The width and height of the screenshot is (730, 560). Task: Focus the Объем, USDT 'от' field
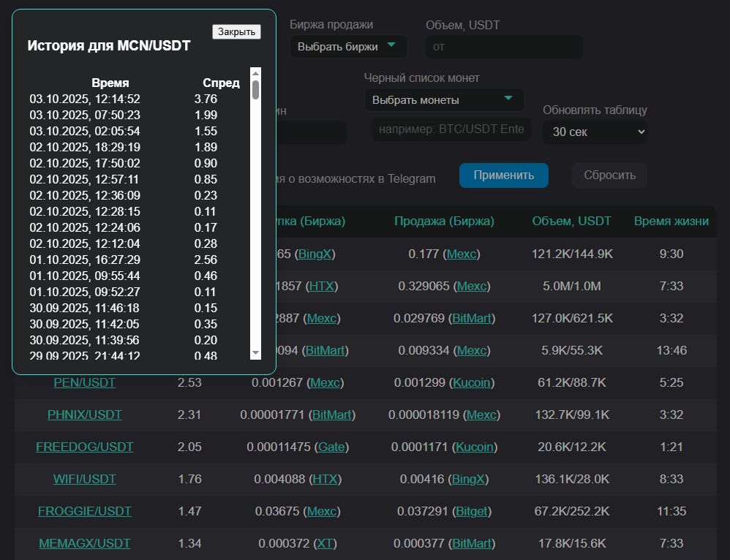click(504, 47)
